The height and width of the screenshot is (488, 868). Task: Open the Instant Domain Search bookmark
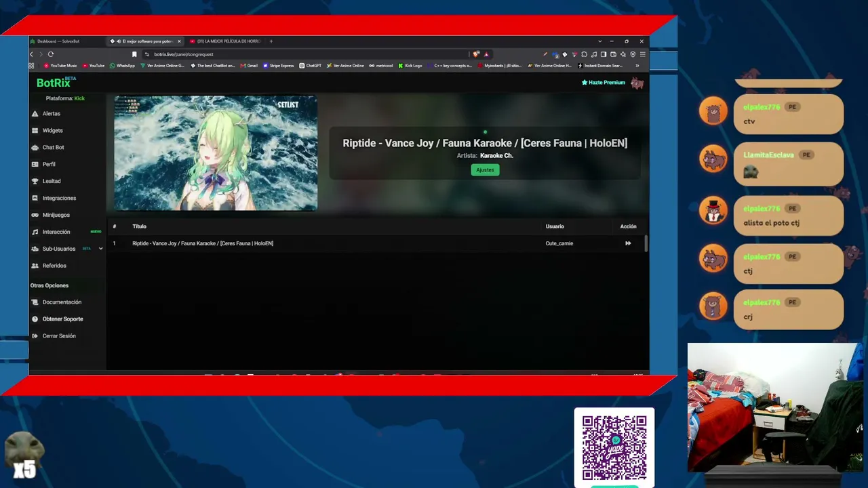(x=600, y=66)
